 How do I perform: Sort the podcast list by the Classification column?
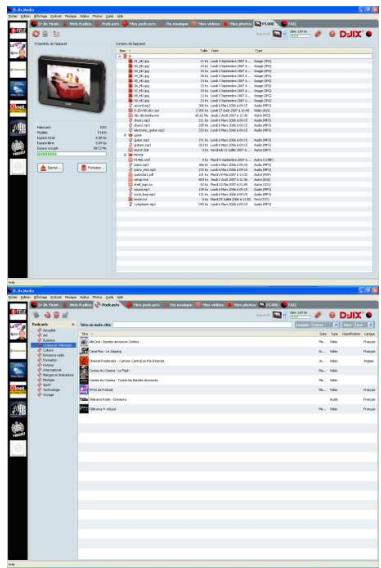point(351,334)
